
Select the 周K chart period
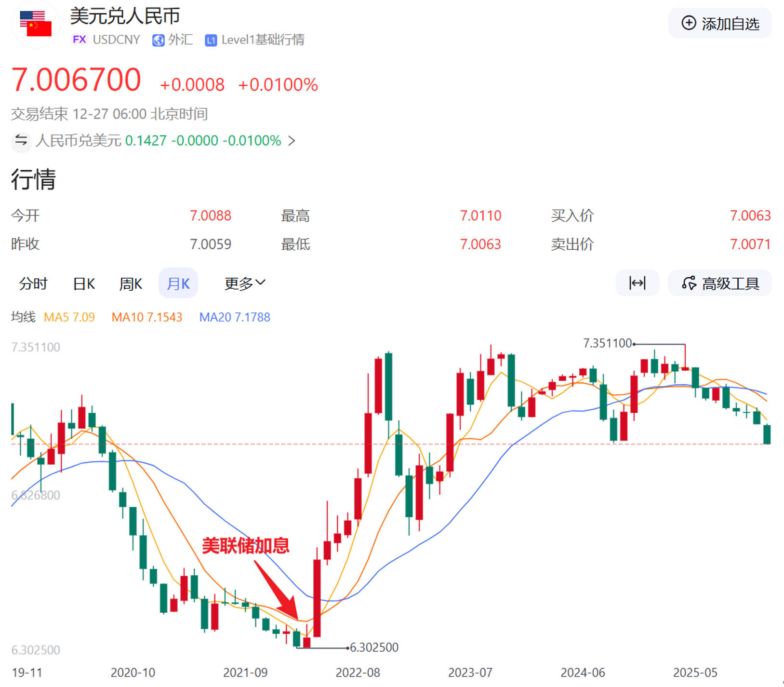point(131,283)
